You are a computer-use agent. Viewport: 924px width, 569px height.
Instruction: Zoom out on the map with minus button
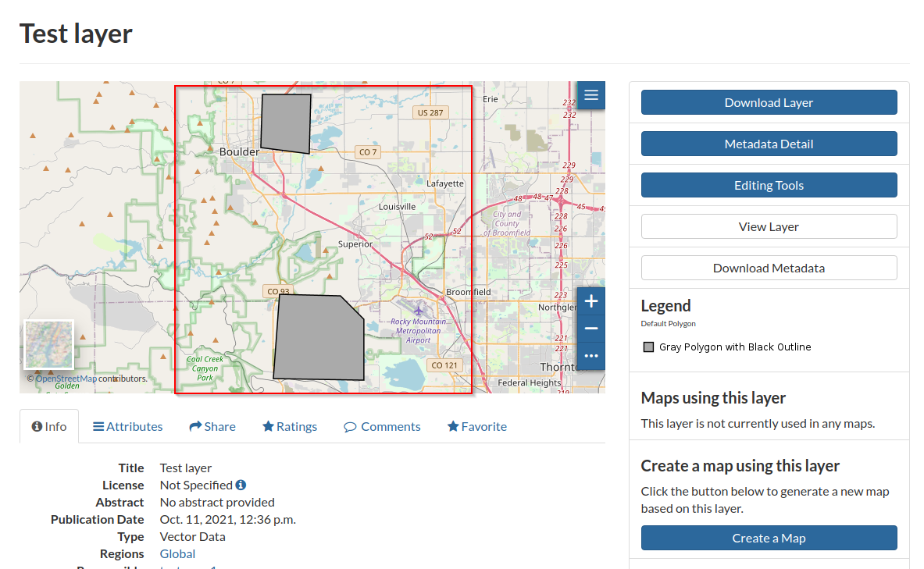coord(591,329)
